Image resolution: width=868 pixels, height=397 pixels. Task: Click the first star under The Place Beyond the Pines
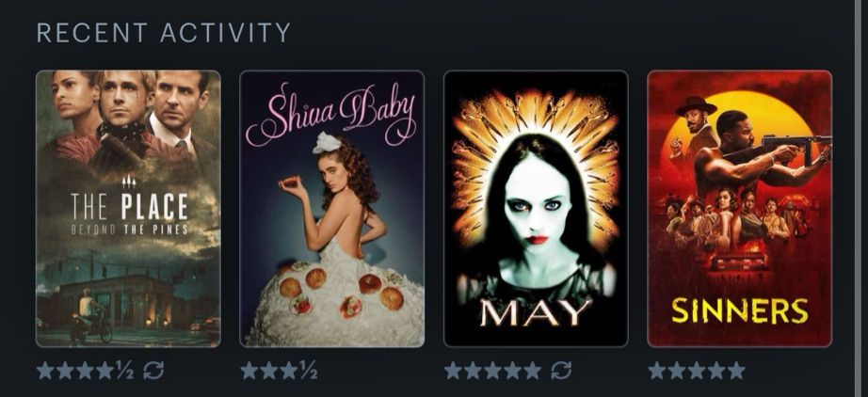click(45, 371)
